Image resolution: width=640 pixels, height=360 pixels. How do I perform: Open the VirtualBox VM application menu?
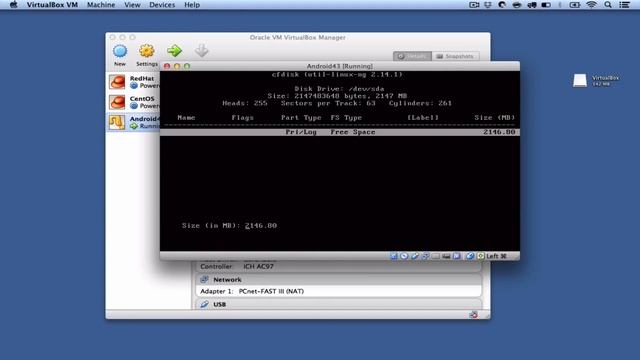click(52, 5)
